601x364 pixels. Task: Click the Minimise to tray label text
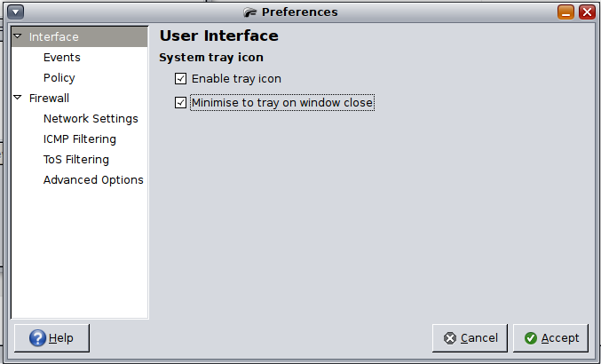pyautogui.click(x=282, y=103)
